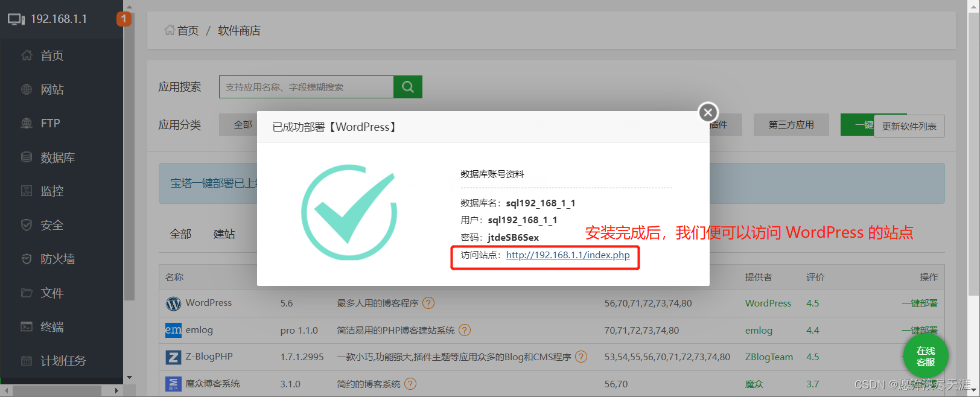Click the 更新软件列表 button

click(909, 126)
